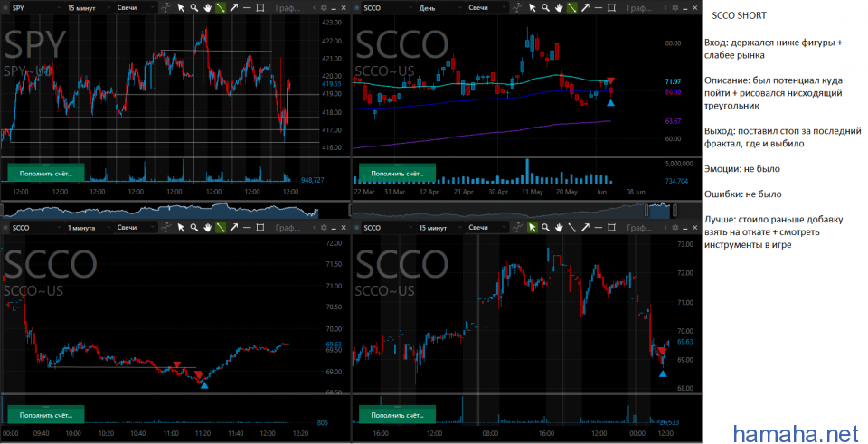Grab right handle of SCCO Day range navigator
This screenshot has height=444, width=868.
click(x=675, y=211)
